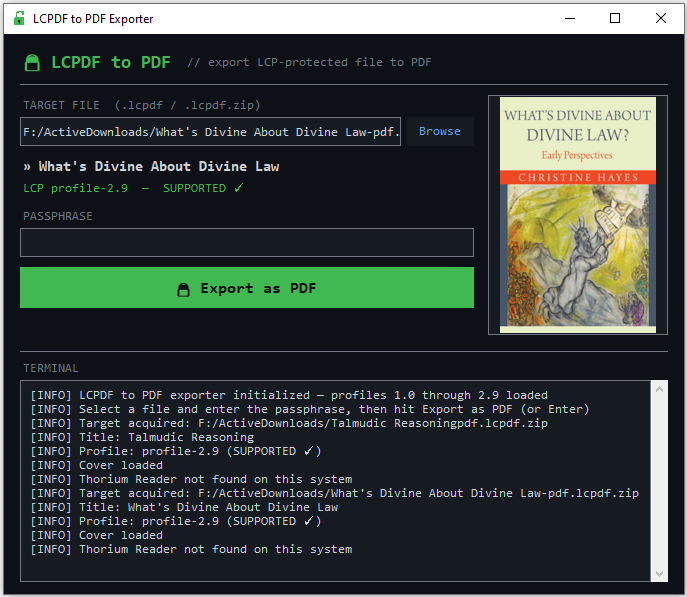
Task: Click the target file path field
Action: point(210,131)
